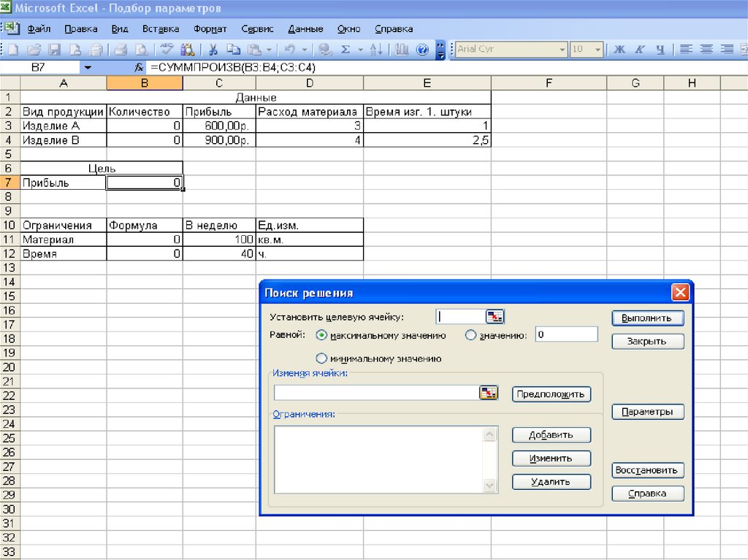Click the Cut scissors icon

213,50
